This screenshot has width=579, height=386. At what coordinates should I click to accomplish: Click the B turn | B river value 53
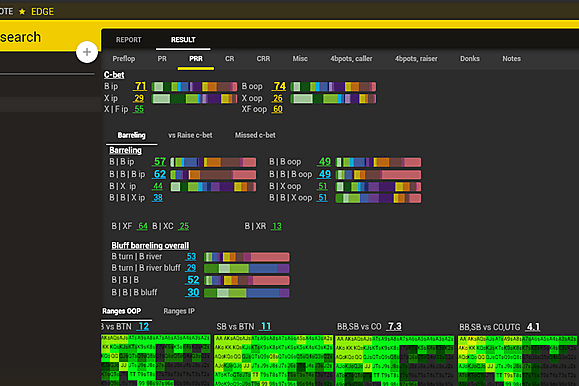(191, 257)
